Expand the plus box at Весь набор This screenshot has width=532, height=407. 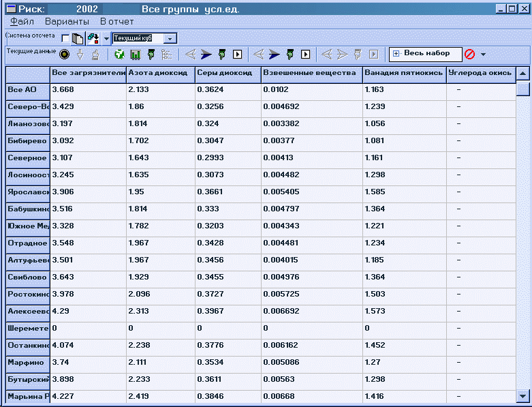(396, 53)
